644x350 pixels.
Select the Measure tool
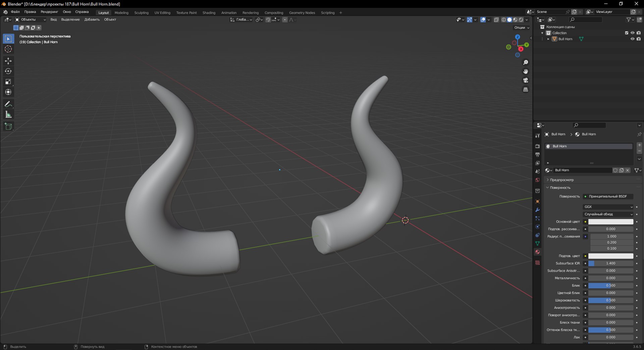(x=8, y=115)
